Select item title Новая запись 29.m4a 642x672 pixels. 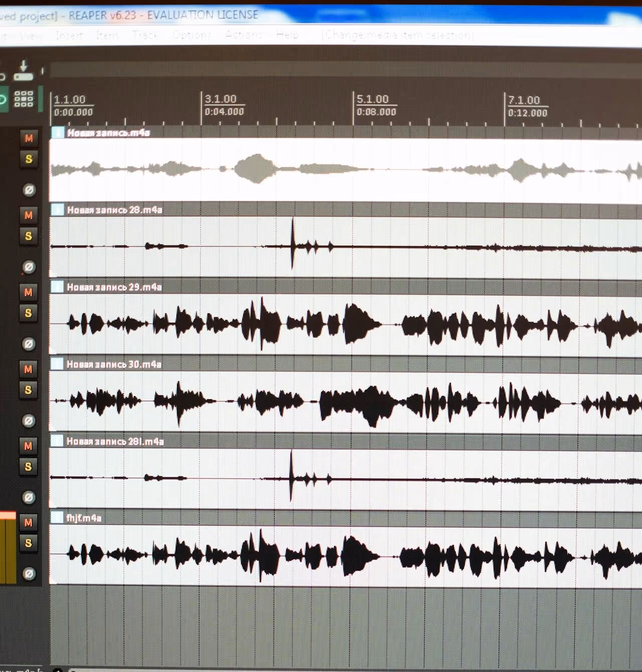click(x=114, y=287)
